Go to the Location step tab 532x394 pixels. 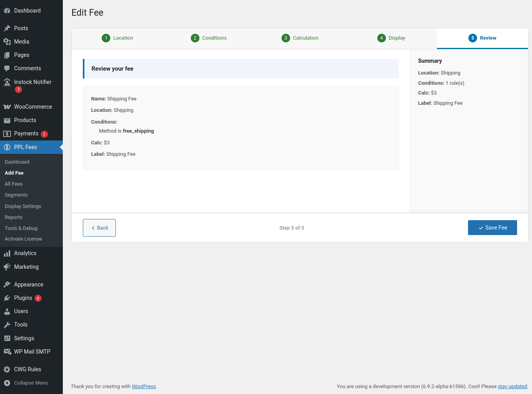click(x=117, y=38)
